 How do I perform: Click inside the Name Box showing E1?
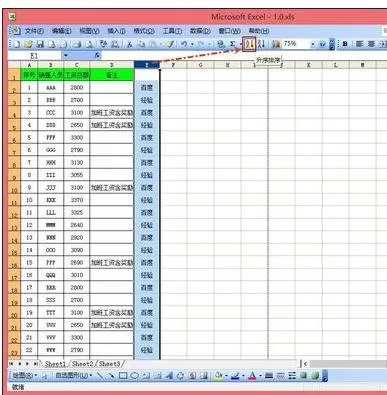pos(34,55)
